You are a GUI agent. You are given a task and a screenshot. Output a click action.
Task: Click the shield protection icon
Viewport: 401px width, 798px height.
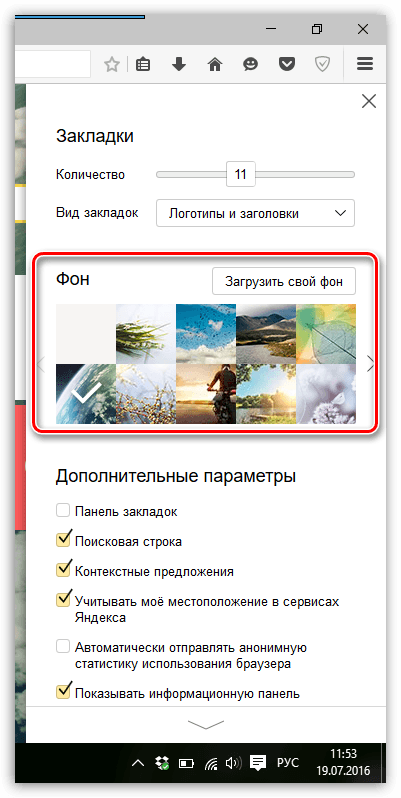(x=322, y=65)
